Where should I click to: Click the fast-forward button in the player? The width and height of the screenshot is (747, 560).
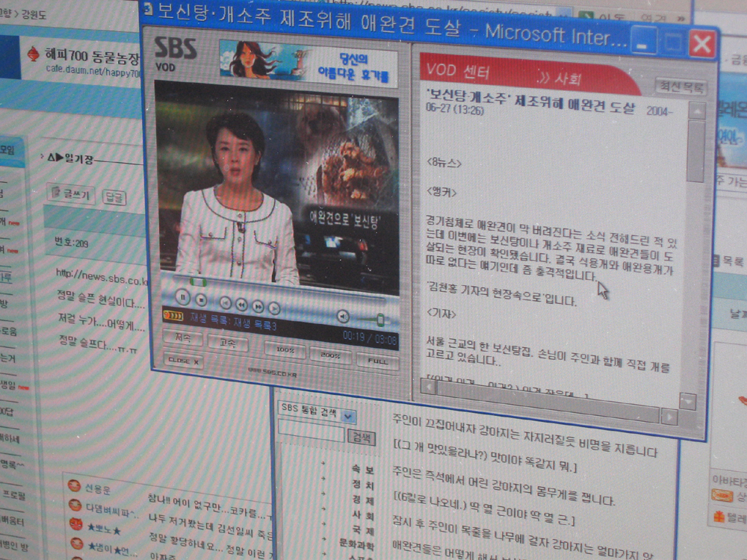(258, 307)
